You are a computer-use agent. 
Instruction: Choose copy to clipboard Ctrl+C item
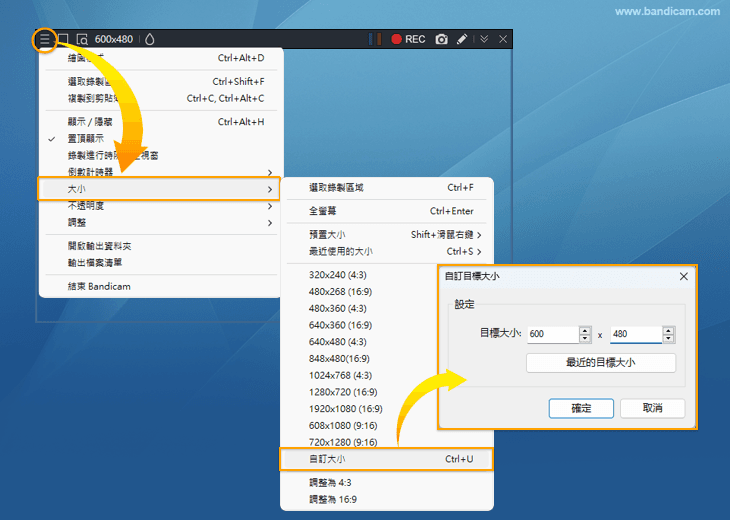tap(161, 99)
